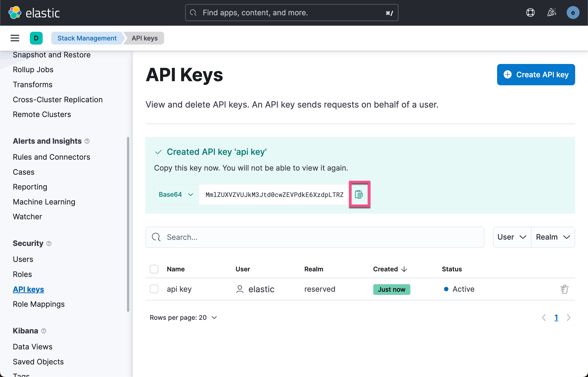
Task: Open the newsfeed celebration icon
Action: click(551, 13)
